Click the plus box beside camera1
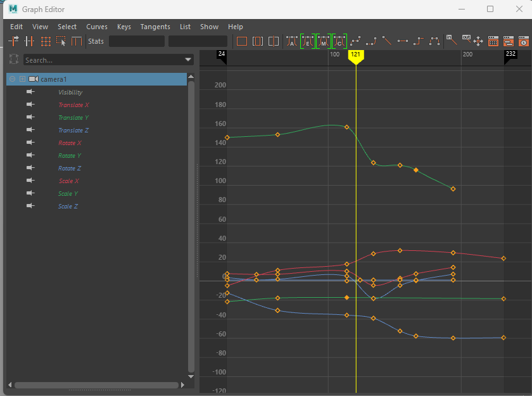The width and height of the screenshot is (532, 396). click(22, 79)
